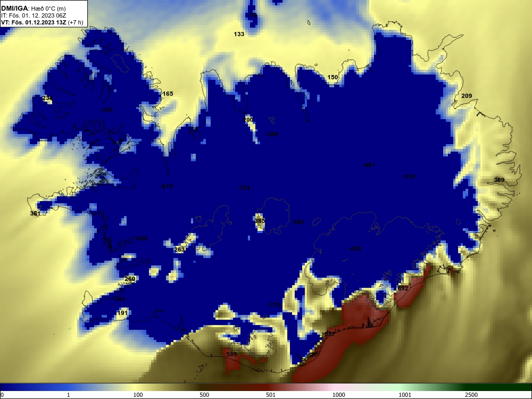Click the map number "585"
The image size is (532, 399).
(231, 354)
